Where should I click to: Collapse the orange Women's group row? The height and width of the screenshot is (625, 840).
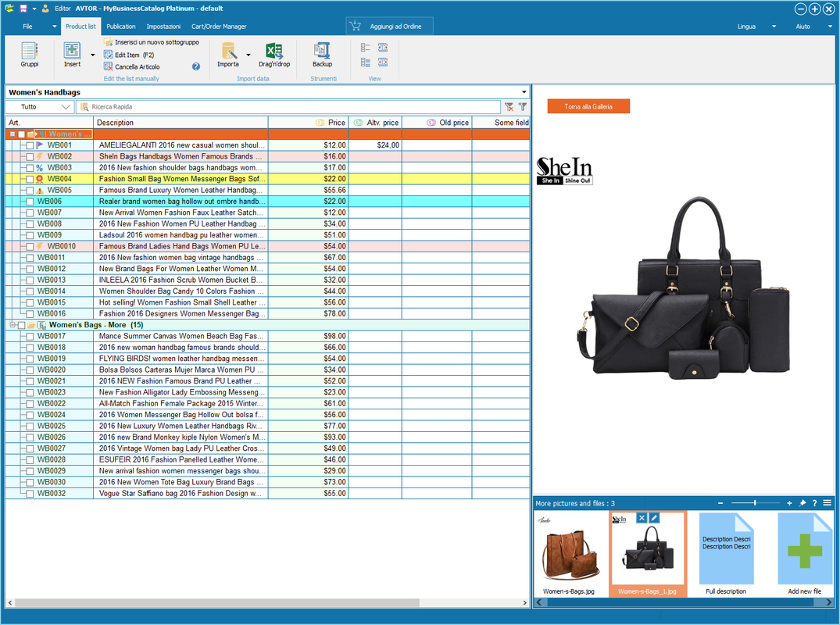click(13, 134)
